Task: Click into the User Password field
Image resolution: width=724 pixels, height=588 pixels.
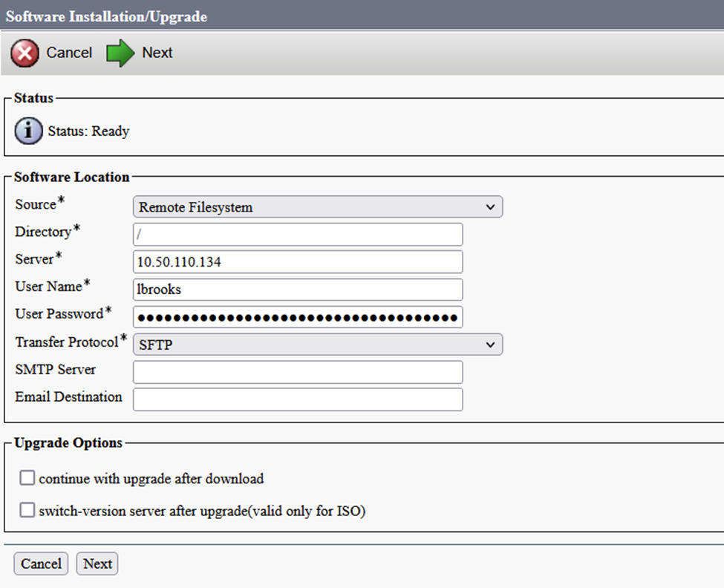Action: pos(298,317)
